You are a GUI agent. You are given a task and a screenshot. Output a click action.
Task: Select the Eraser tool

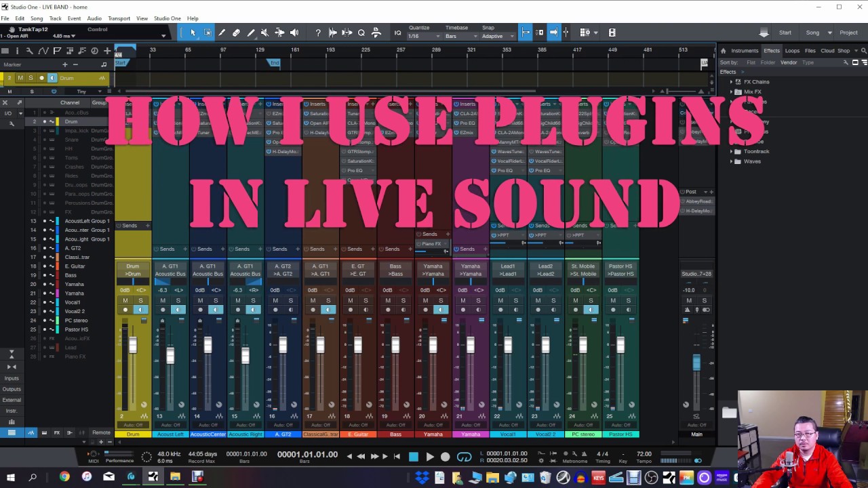pos(236,33)
